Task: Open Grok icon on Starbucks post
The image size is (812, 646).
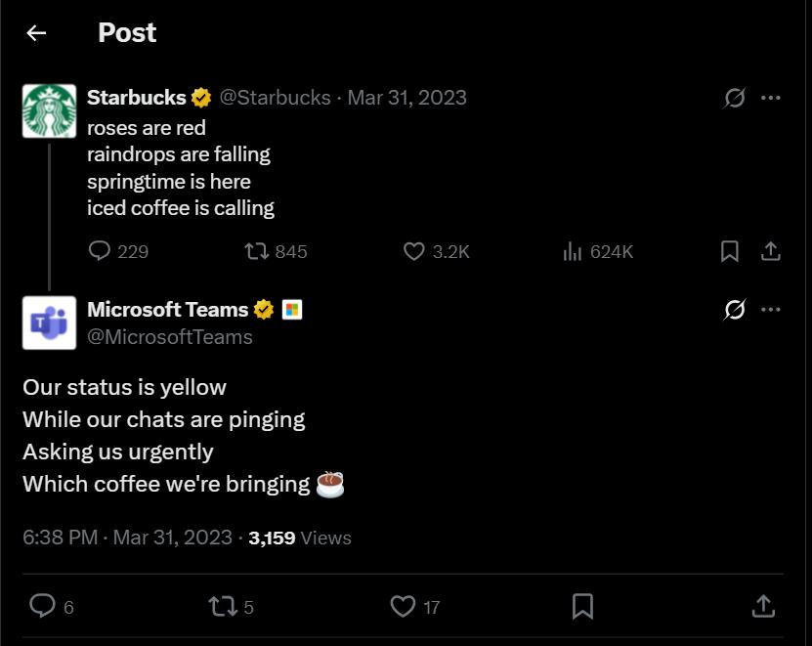Action: 735,98
